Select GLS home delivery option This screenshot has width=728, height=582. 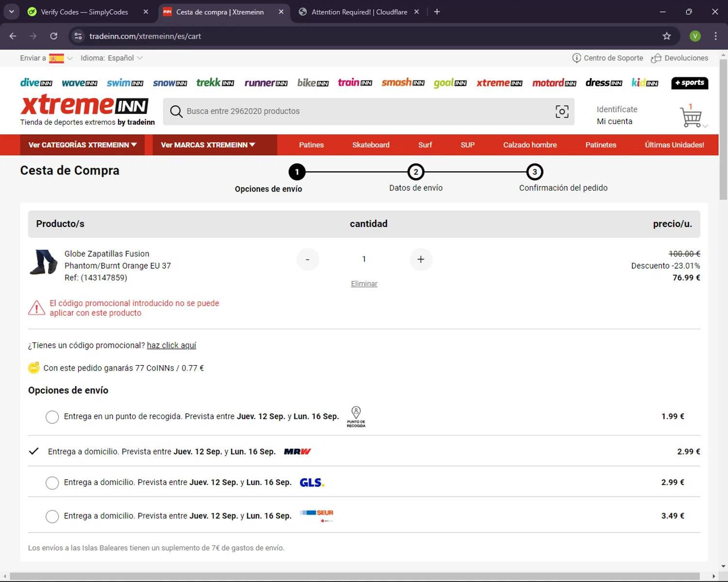52,483
